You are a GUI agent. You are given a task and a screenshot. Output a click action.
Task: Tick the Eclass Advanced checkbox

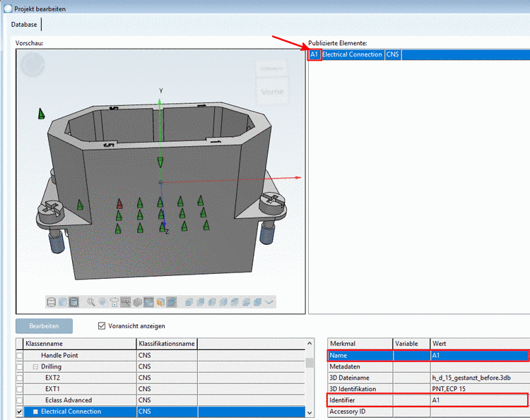pos(20,400)
